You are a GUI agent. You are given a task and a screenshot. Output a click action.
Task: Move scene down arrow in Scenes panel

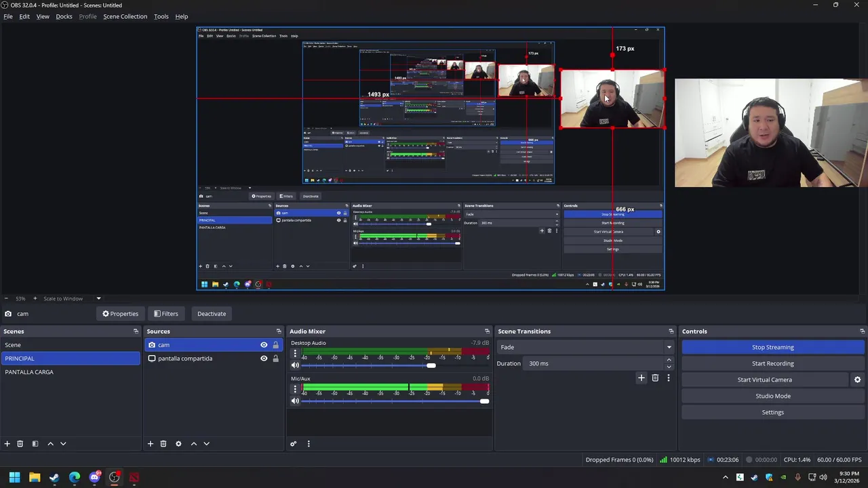pyautogui.click(x=63, y=444)
